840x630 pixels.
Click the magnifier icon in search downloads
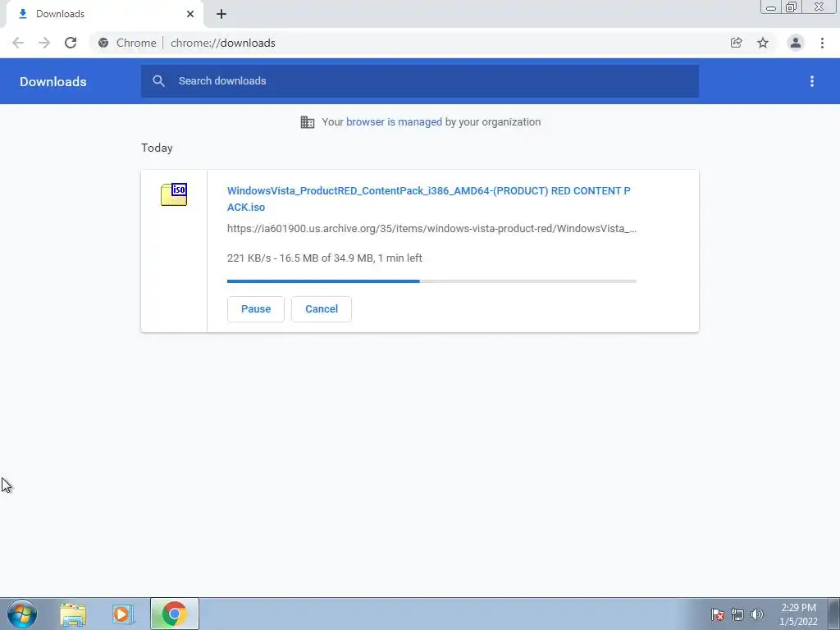[x=158, y=81]
